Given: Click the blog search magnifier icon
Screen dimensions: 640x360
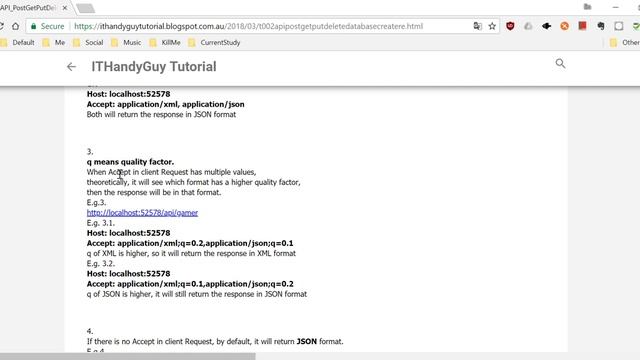Looking at the screenshot, I should (560, 63).
